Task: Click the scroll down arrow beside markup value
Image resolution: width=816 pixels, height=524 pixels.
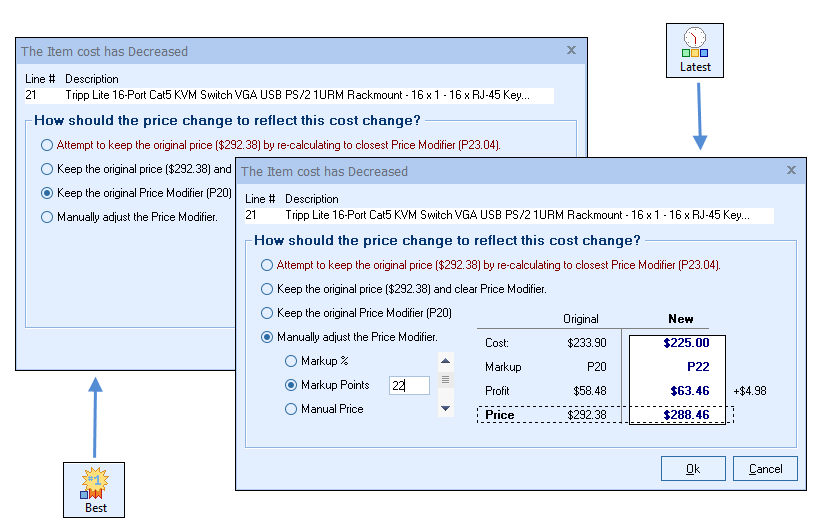Action: point(445,408)
